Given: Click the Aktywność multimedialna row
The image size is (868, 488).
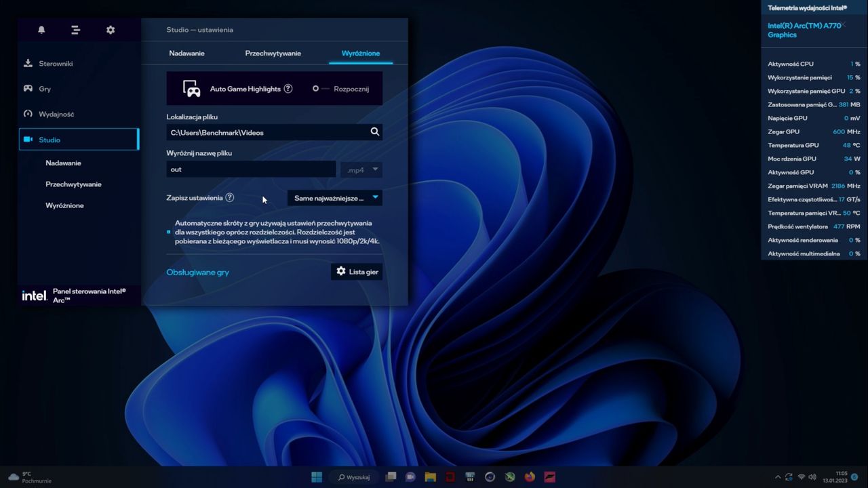Looking at the screenshot, I should pos(814,253).
